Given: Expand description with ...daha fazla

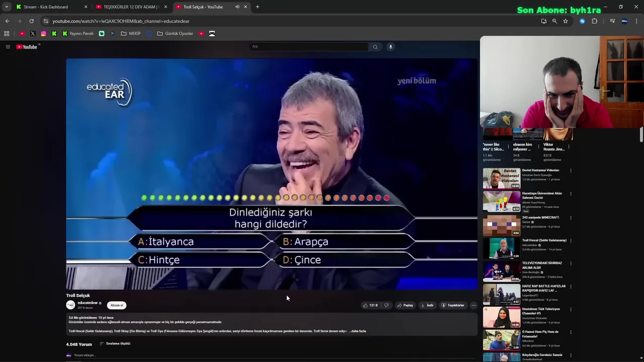Looking at the screenshot, I should click(x=357, y=331).
